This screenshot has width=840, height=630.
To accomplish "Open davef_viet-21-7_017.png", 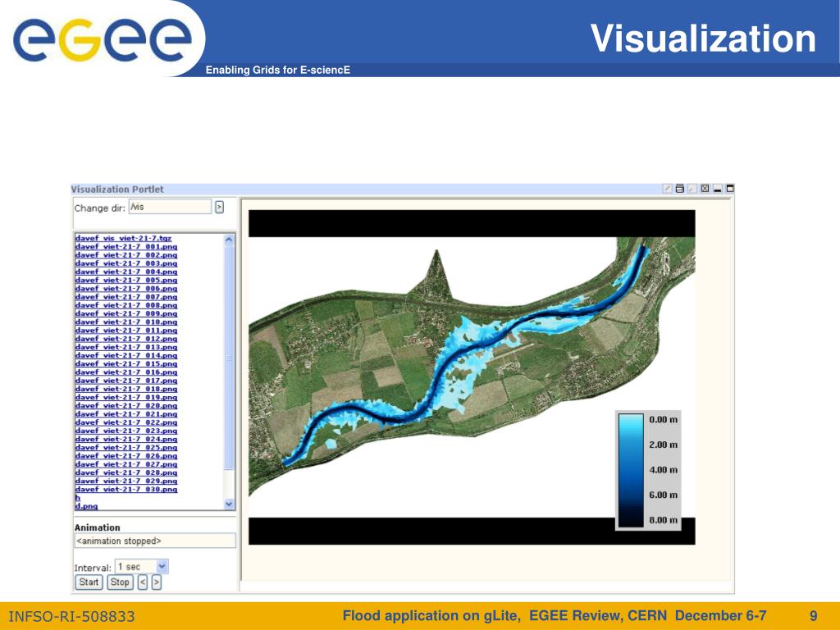I will click(x=126, y=381).
